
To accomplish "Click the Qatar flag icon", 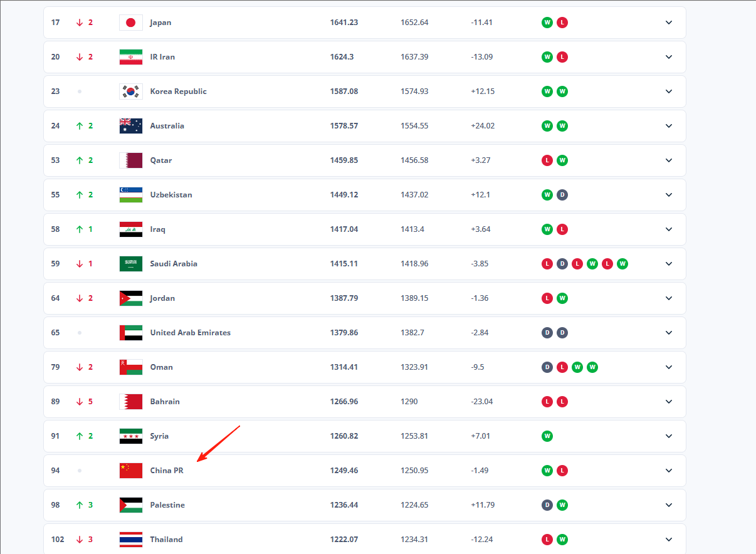I will (x=131, y=160).
